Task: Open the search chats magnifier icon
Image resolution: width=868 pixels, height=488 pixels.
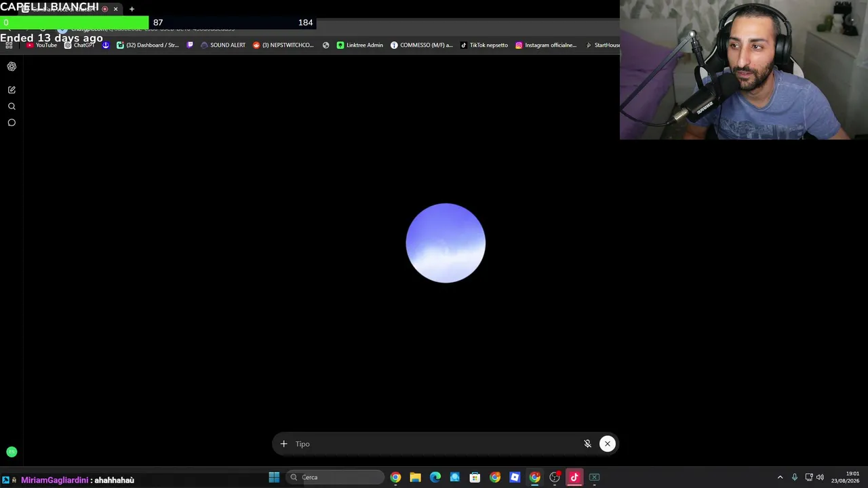Action: coord(12,106)
